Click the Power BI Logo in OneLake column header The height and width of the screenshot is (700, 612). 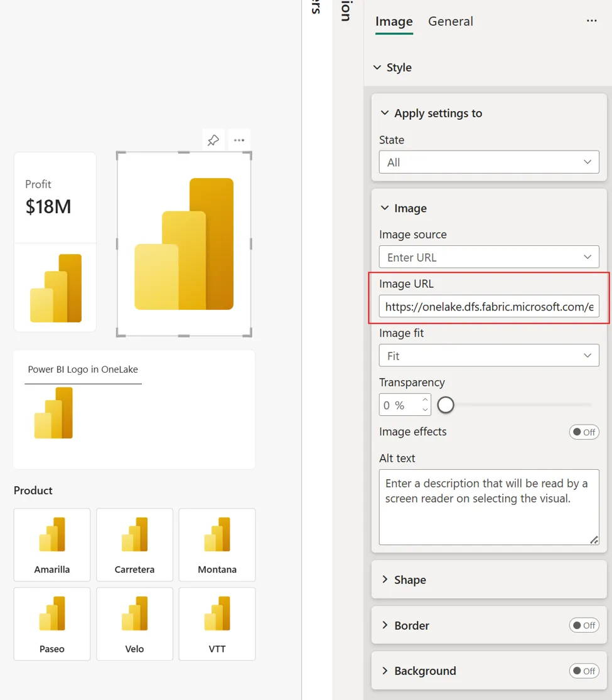(x=83, y=369)
